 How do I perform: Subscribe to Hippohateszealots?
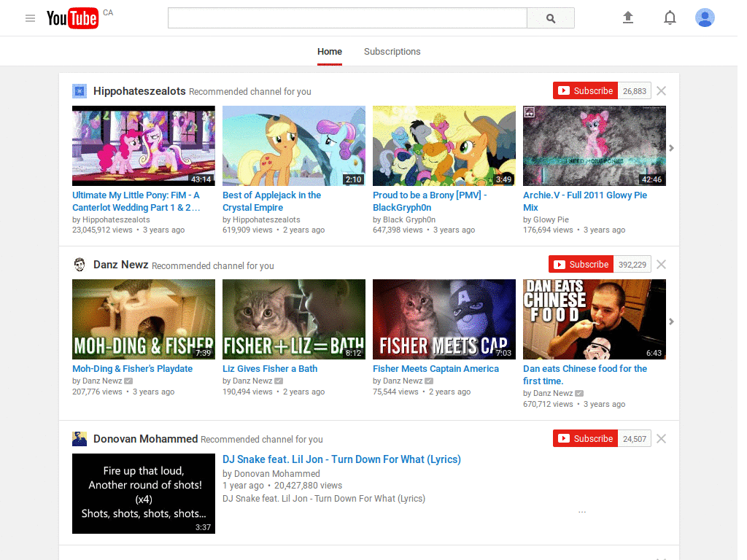click(x=586, y=90)
